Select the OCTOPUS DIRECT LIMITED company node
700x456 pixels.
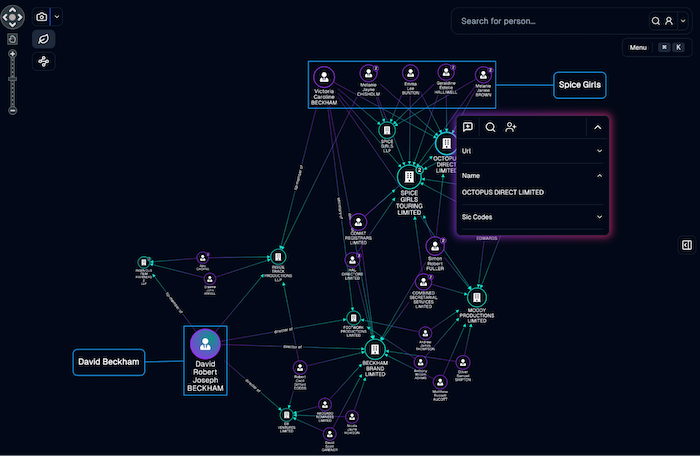(446, 144)
